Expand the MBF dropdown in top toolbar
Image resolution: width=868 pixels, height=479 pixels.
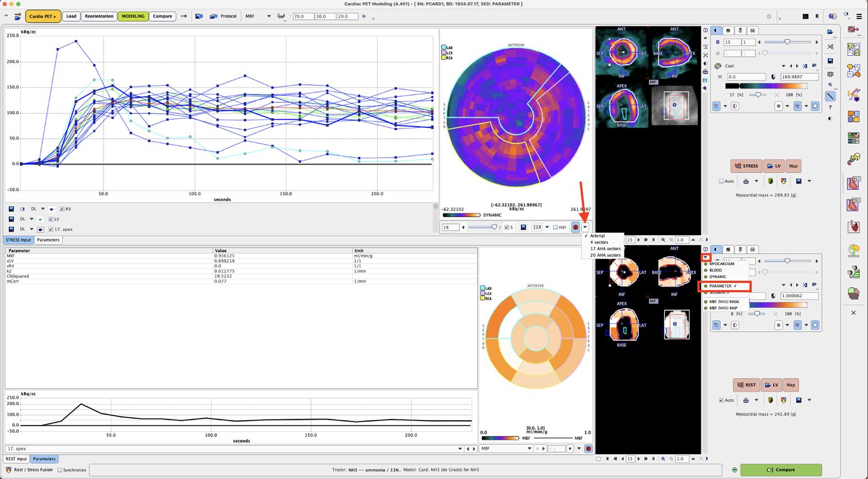[x=269, y=17]
